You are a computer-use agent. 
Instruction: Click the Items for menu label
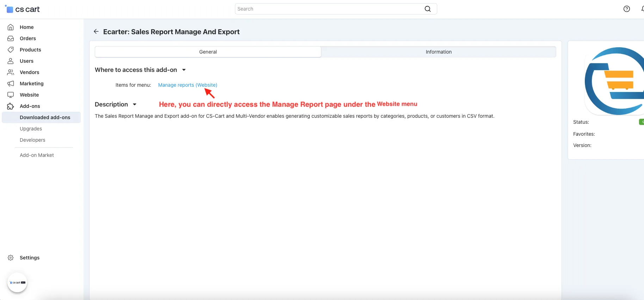[x=133, y=85]
